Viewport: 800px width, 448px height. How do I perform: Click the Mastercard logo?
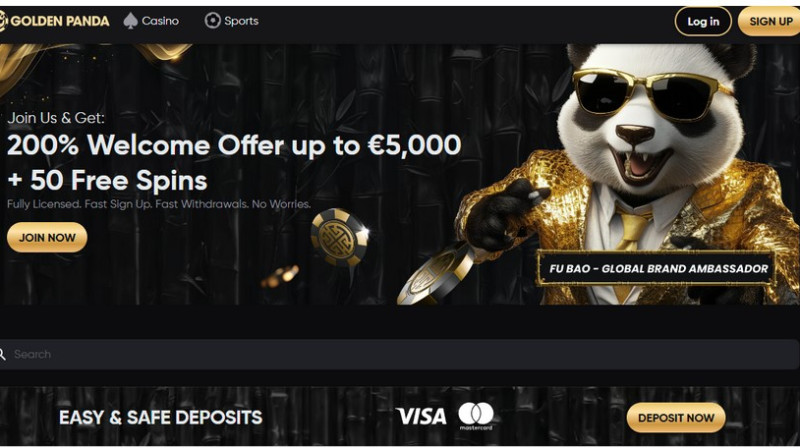coord(476,416)
